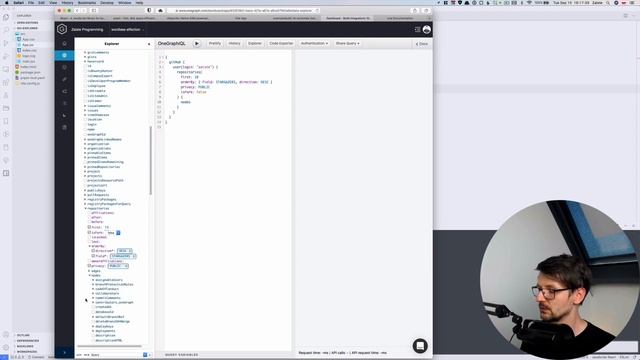Click the Explorer panel horizontal scrollbar
This screenshot has height=360, width=640.
109,346
